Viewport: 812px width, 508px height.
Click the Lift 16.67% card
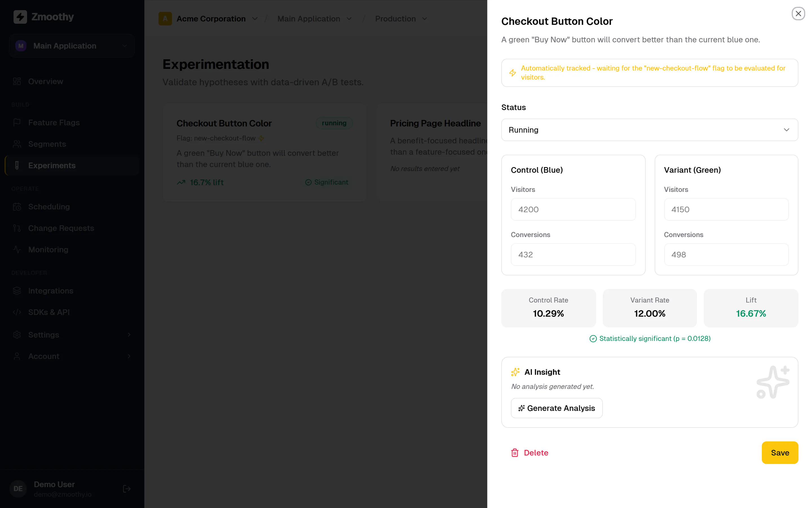(x=751, y=308)
